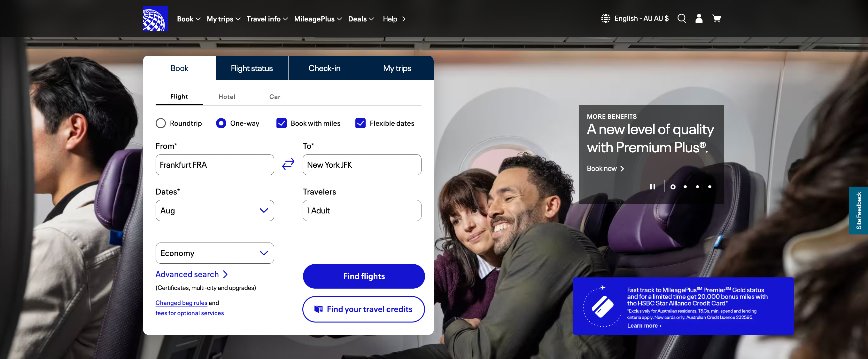This screenshot has height=359, width=868.
Task: Select the Roundtrip radio button
Action: pyautogui.click(x=161, y=123)
